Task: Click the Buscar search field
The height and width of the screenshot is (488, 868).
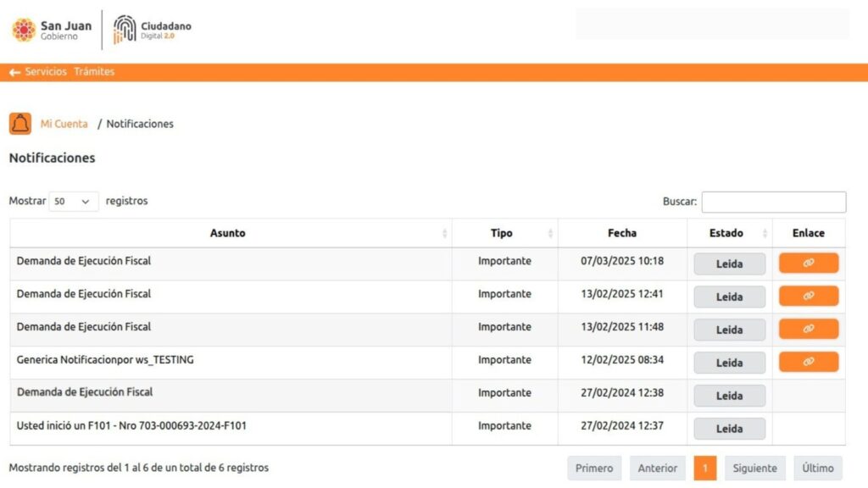Action: [773, 202]
